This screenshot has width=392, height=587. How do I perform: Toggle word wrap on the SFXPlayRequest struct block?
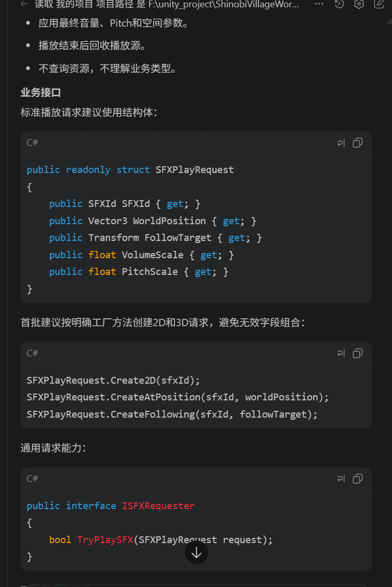(x=341, y=143)
